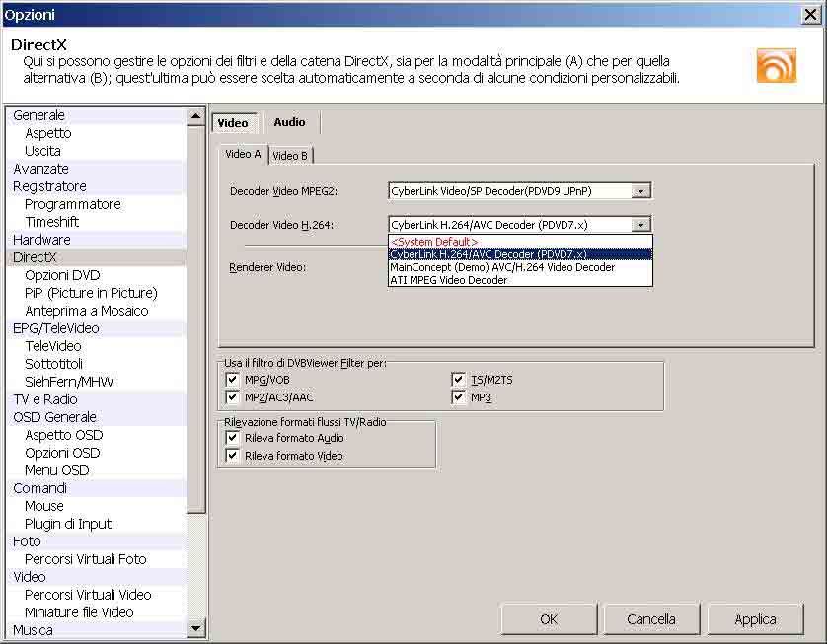Pick ATI MPEG Video Decoder option
827x644 pixels.
pyautogui.click(x=449, y=280)
